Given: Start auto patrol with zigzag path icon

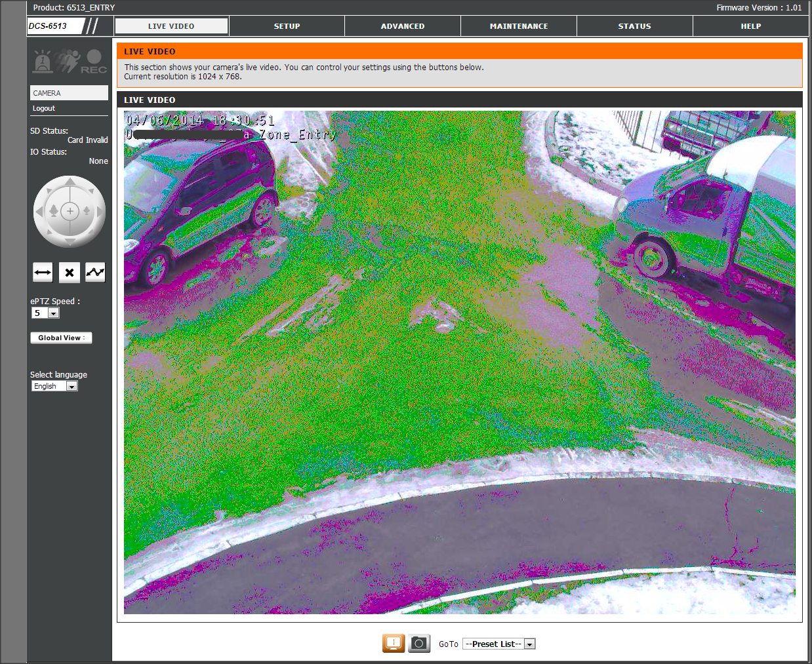Looking at the screenshot, I should [x=95, y=272].
